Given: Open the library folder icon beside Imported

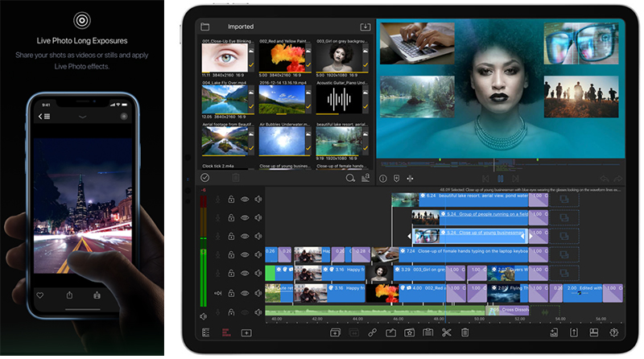Looking at the screenshot, I should point(205,27).
